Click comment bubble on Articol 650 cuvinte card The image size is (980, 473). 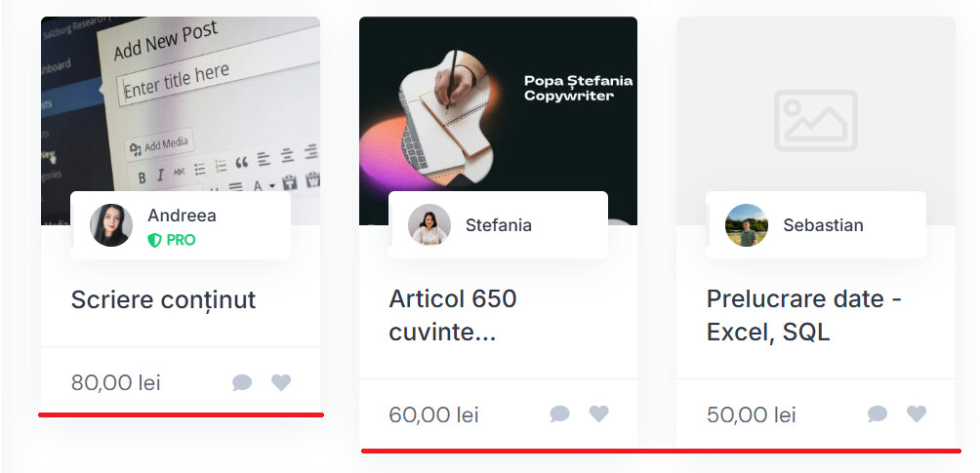(x=559, y=414)
